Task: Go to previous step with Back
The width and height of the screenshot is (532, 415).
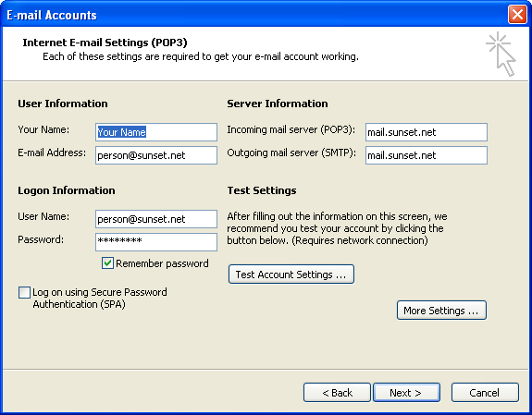Action: (337, 393)
